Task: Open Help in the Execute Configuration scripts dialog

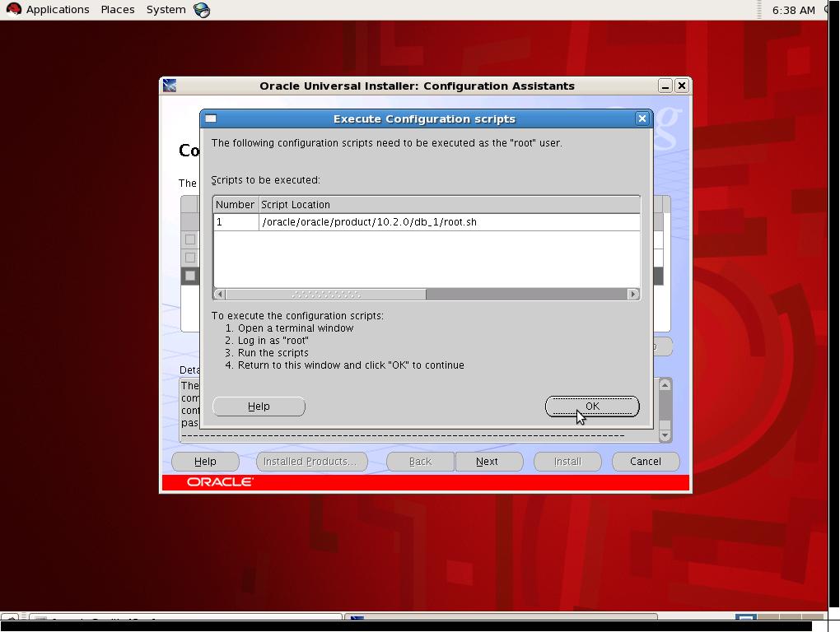Action: pos(259,407)
